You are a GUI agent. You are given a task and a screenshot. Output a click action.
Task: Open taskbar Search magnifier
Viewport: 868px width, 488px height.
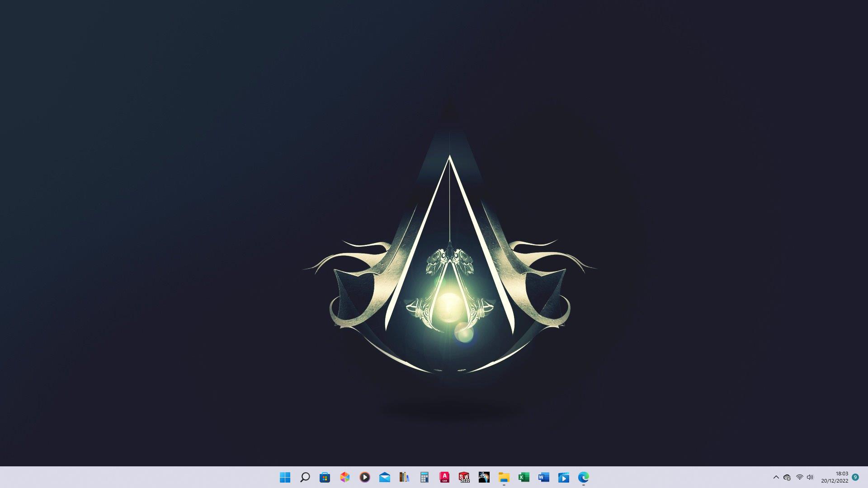coord(305,477)
